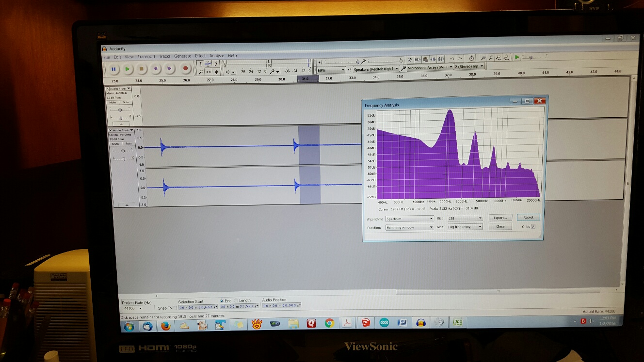Open the Edit menu
The image size is (644, 362).
[117, 57]
